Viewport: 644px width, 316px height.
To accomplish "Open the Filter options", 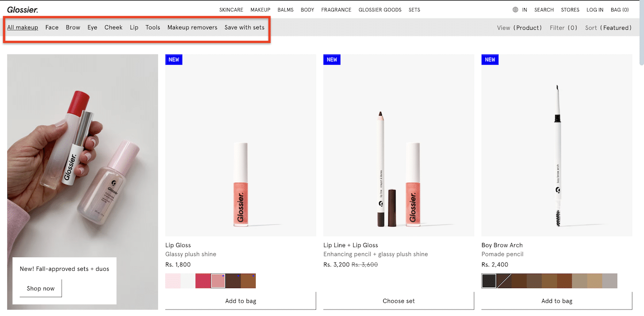I will (563, 28).
